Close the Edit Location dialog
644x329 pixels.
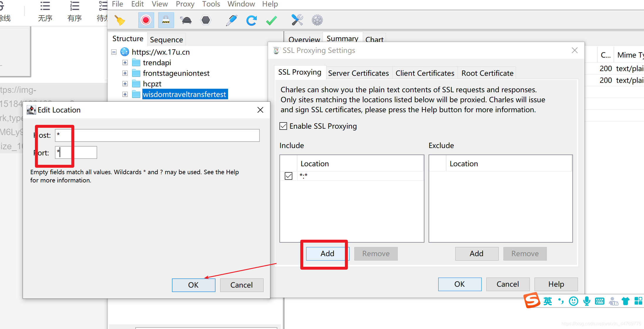pos(260,110)
